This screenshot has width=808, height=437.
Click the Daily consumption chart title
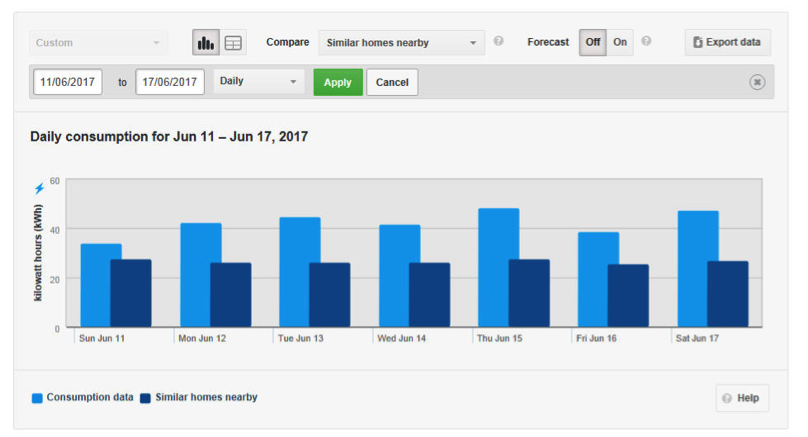[169, 137]
